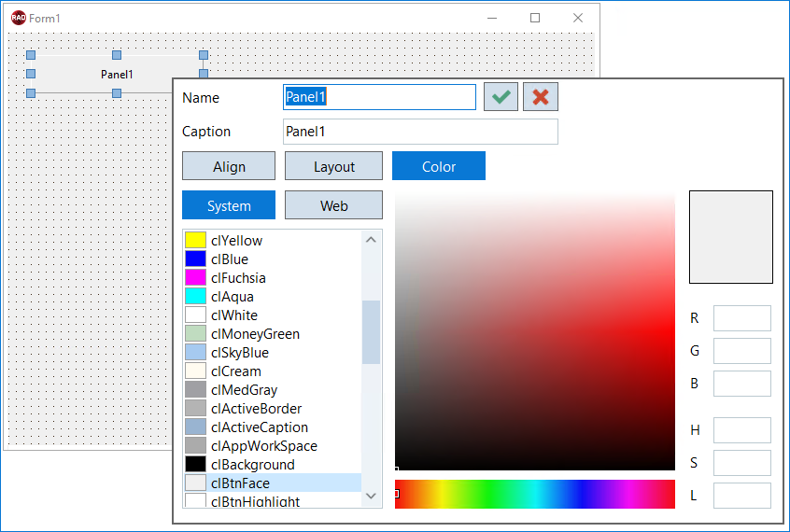
Task: Select clBlue in the color list
Action: [273, 259]
